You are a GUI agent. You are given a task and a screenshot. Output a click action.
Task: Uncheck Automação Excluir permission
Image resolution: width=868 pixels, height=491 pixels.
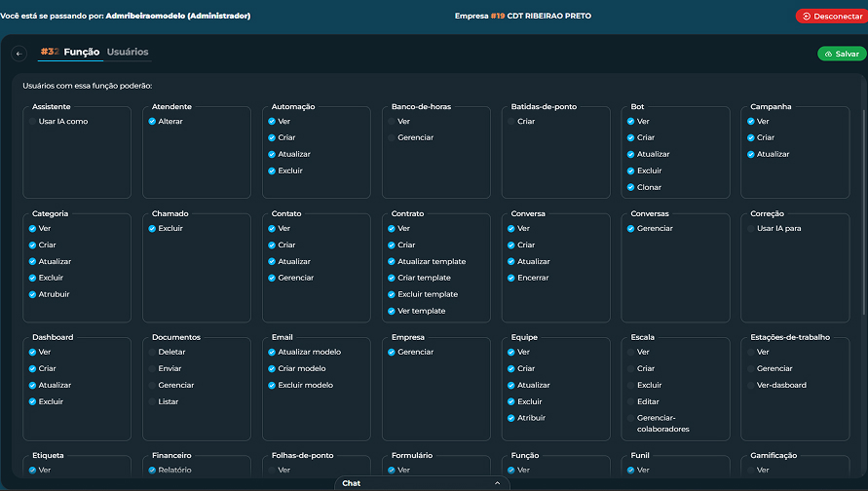pyautogui.click(x=272, y=171)
